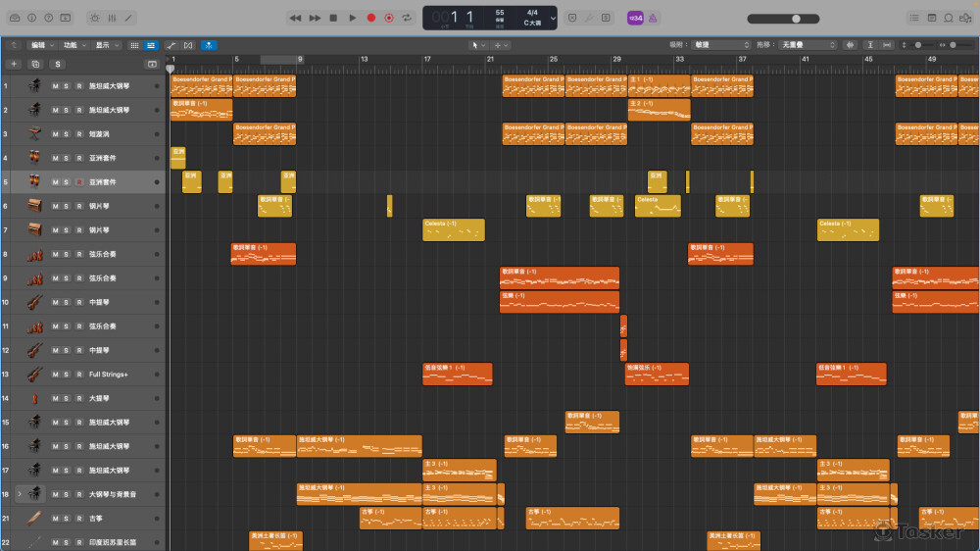Viewport: 980px width, 551px height.
Task: Click the drum icon of track 4 亚洲套件
Action: click(x=34, y=158)
